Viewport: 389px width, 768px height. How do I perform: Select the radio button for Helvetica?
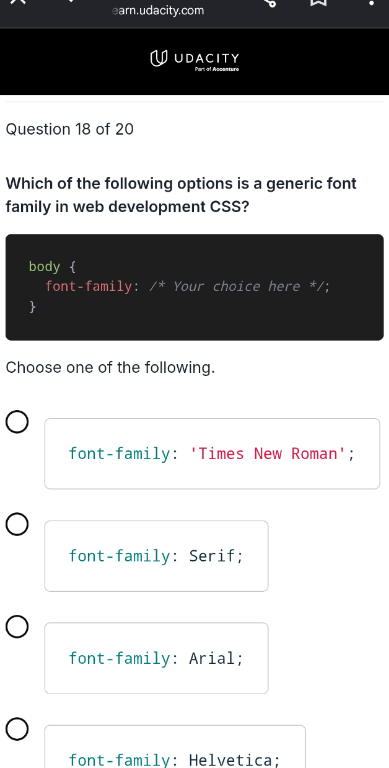pos(17,729)
